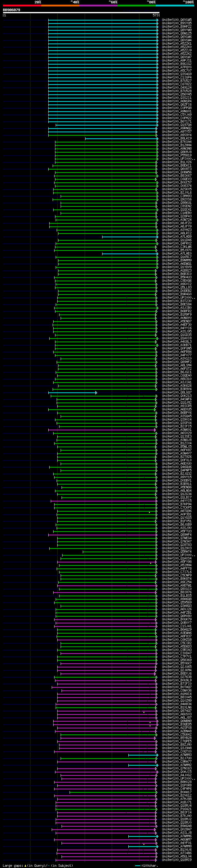Select the query ID BB906079

pos(12,10)
